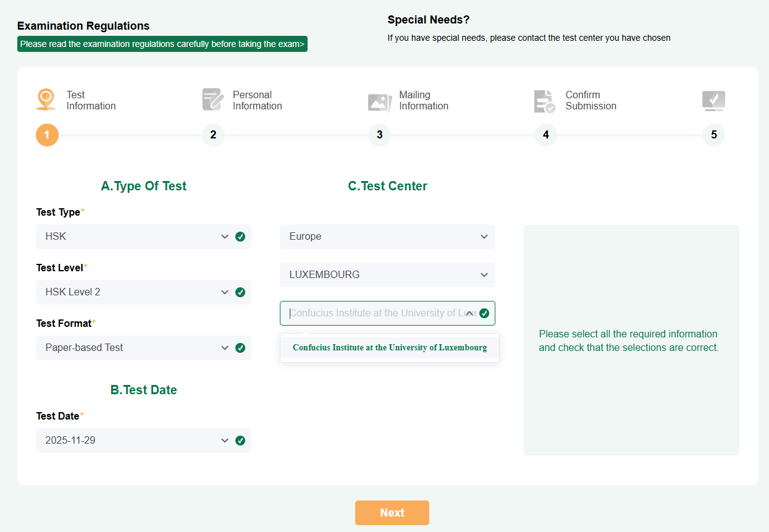Jump to step 2 circle
769x532 pixels.
213,135
